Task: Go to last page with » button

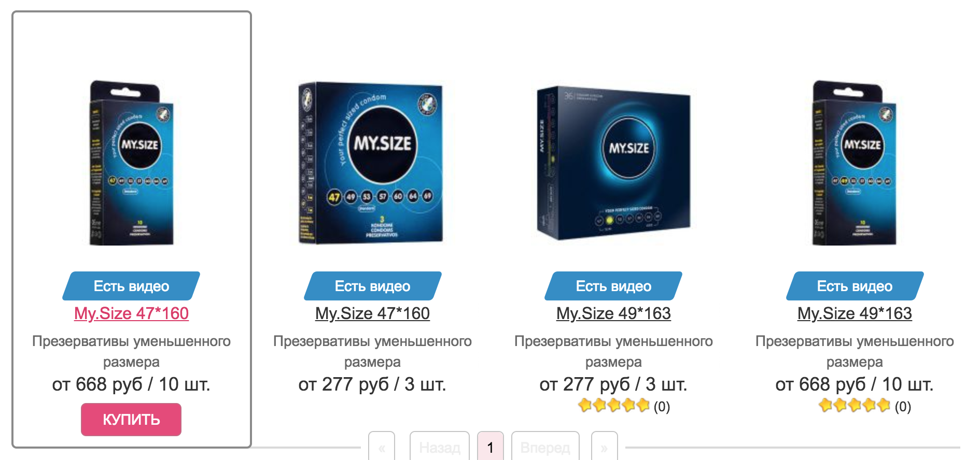Action: 604,447
